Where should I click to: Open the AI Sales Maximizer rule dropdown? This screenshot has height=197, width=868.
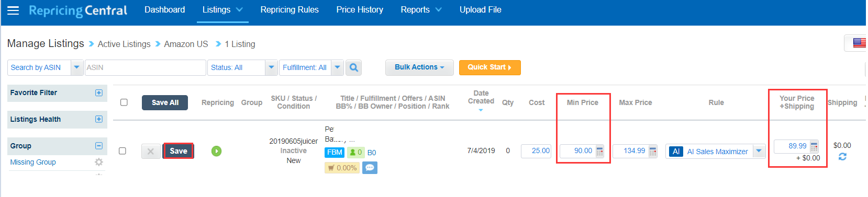tap(759, 151)
